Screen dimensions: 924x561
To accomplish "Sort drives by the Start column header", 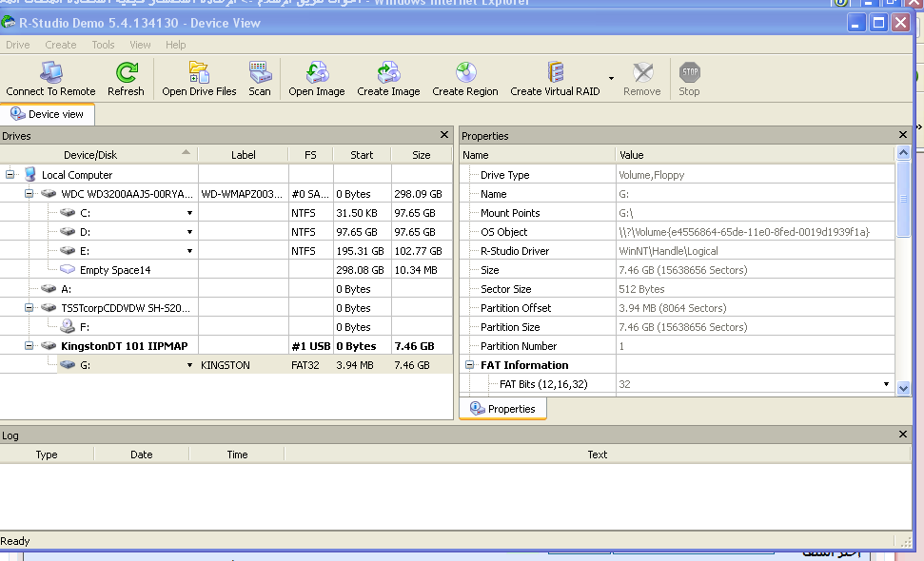I will point(362,155).
